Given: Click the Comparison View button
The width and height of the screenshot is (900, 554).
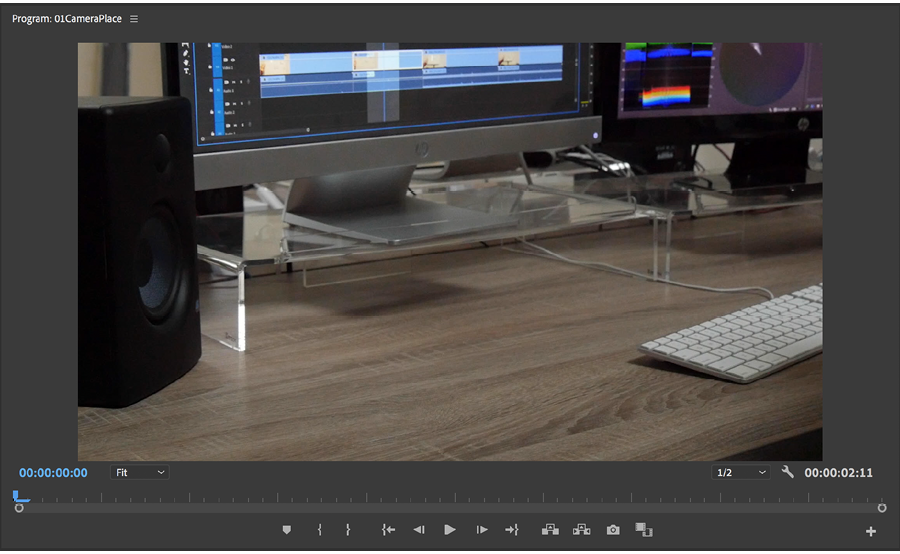Looking at the screenshot, I should pos(644,529).
